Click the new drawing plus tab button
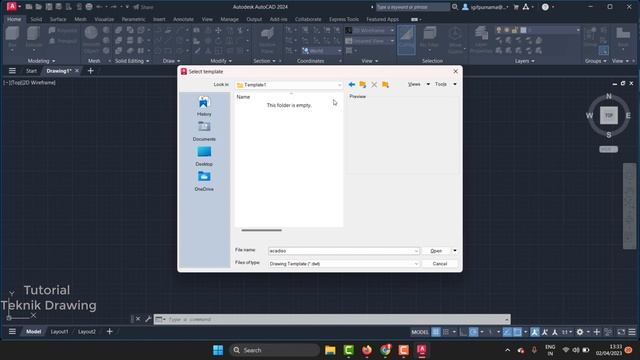This screenshot has width=640, height=360. [91, 71]
